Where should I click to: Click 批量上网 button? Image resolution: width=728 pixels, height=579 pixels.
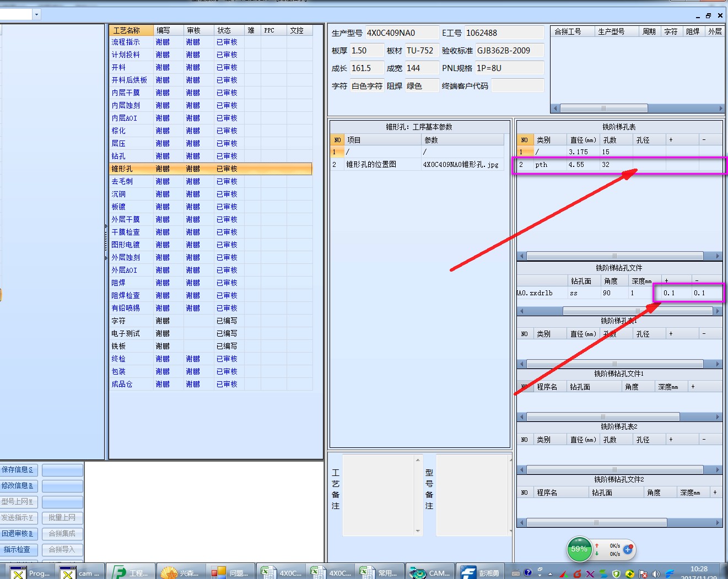click(x=62, y=518)
